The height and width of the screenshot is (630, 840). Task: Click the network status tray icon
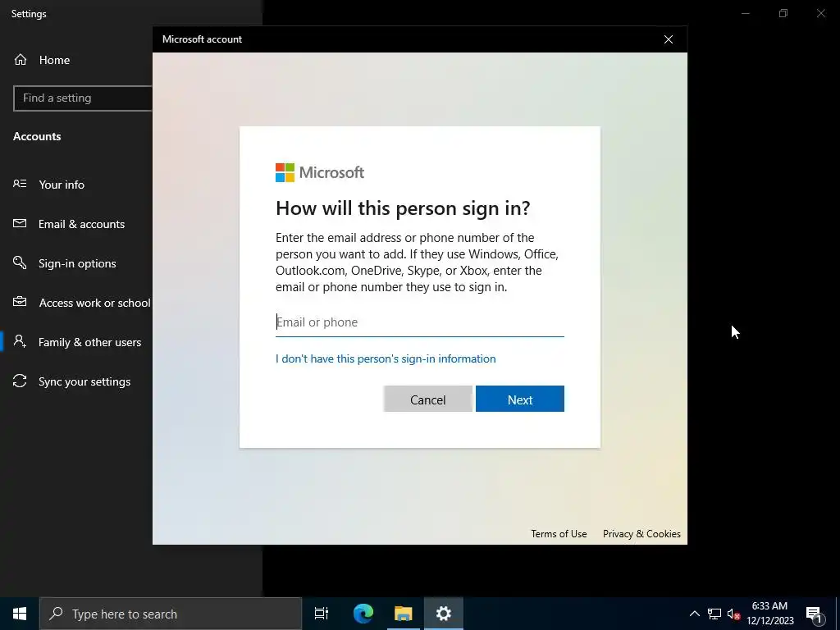[x=714, y=614]
